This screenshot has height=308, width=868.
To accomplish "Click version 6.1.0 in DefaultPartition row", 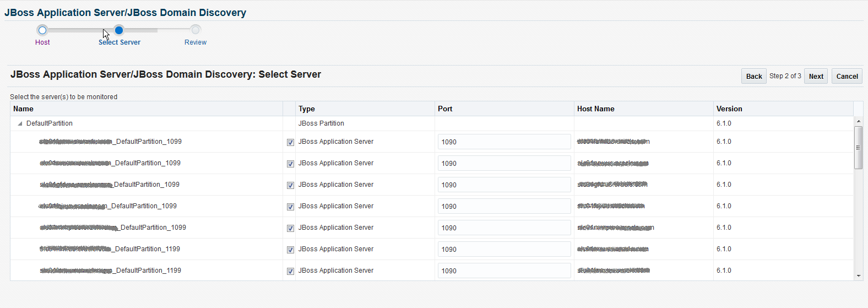I will click(x=724, y=123).
